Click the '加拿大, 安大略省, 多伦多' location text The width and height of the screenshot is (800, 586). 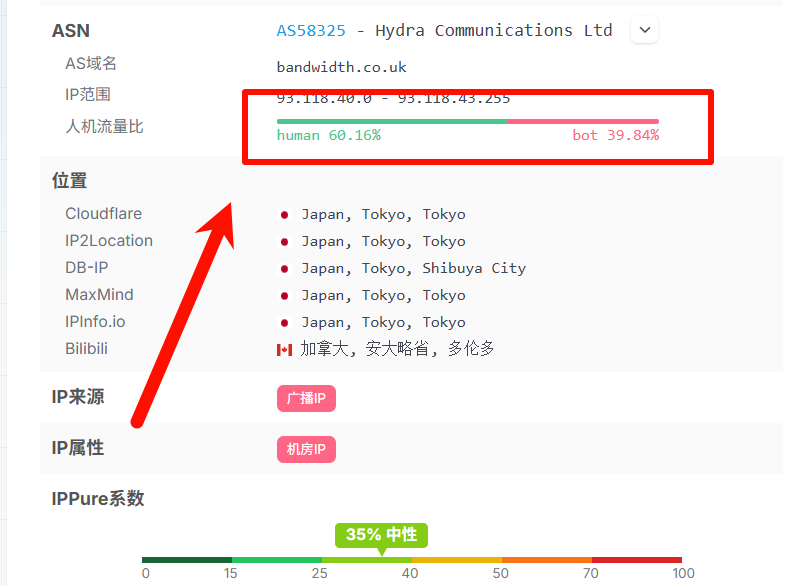click(x=397, y=349)
